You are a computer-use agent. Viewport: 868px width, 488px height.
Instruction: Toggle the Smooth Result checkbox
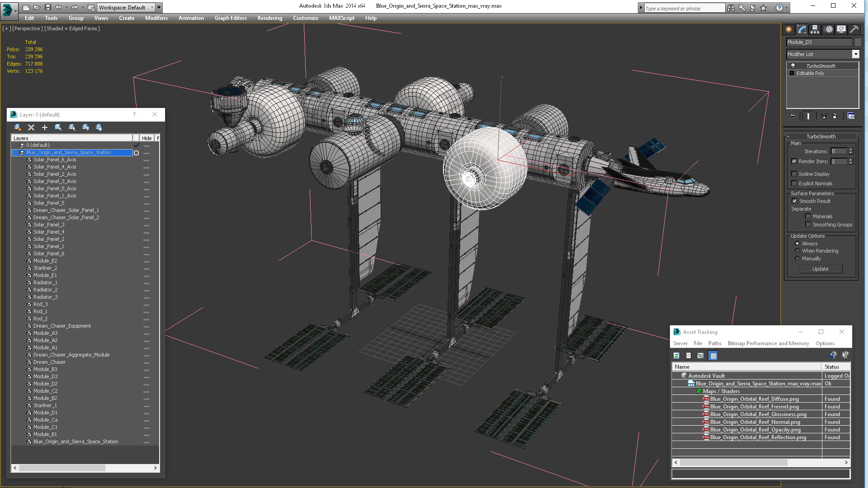click(x=794, y=201)
